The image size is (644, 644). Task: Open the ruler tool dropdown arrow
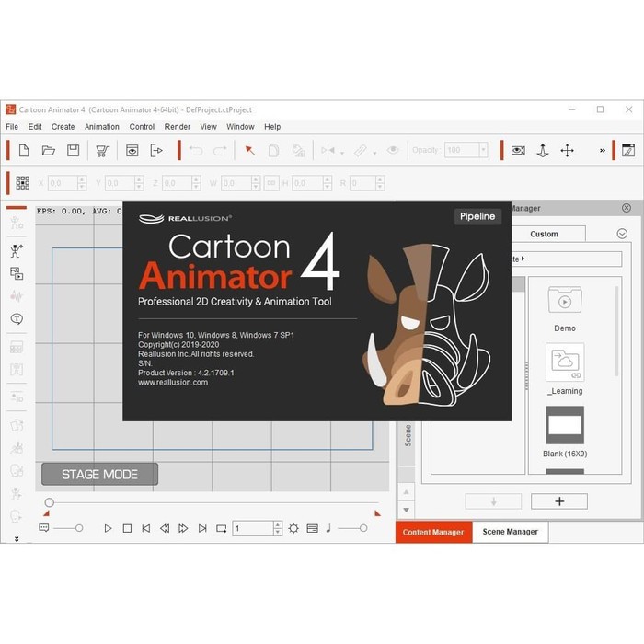pos(374,154)
